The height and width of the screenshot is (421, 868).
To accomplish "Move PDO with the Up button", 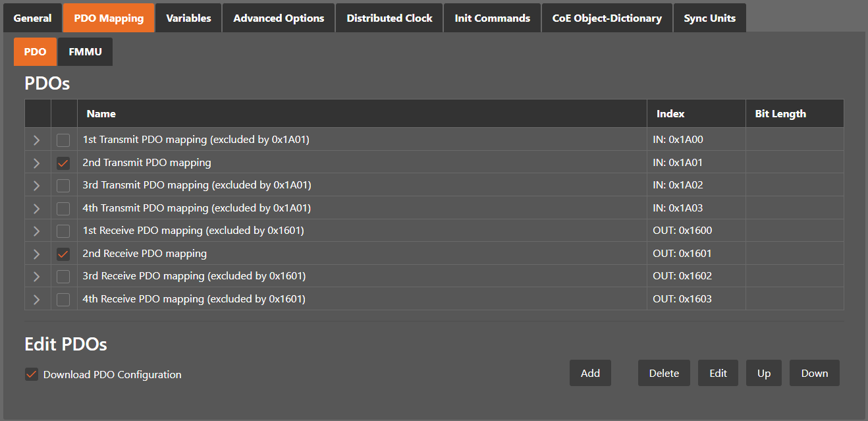I will (x=763, y=373).
